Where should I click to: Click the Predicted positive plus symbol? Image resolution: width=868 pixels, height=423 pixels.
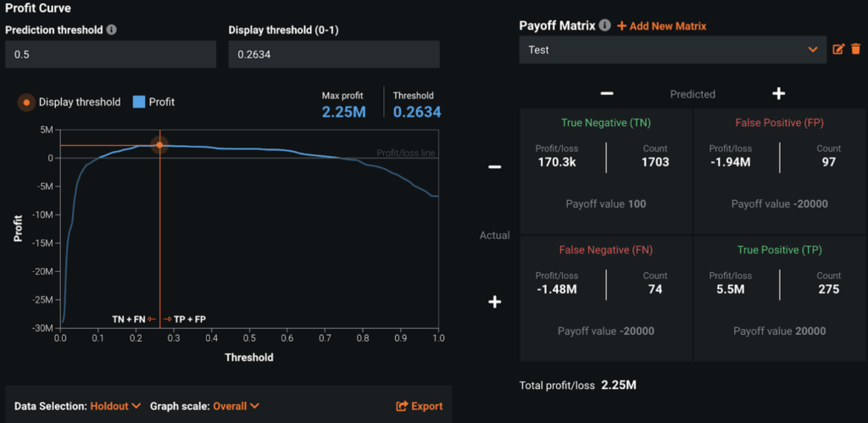click(x=778, y=94)
